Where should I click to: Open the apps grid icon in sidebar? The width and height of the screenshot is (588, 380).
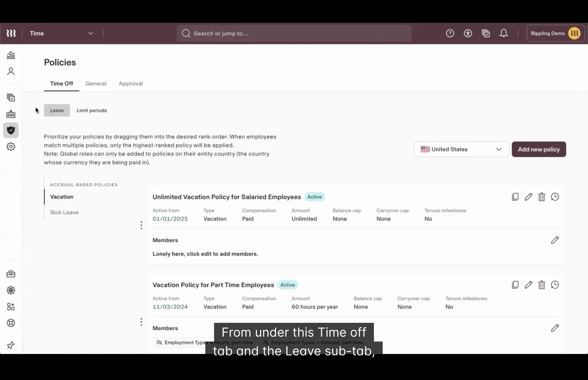pos(11,307)
